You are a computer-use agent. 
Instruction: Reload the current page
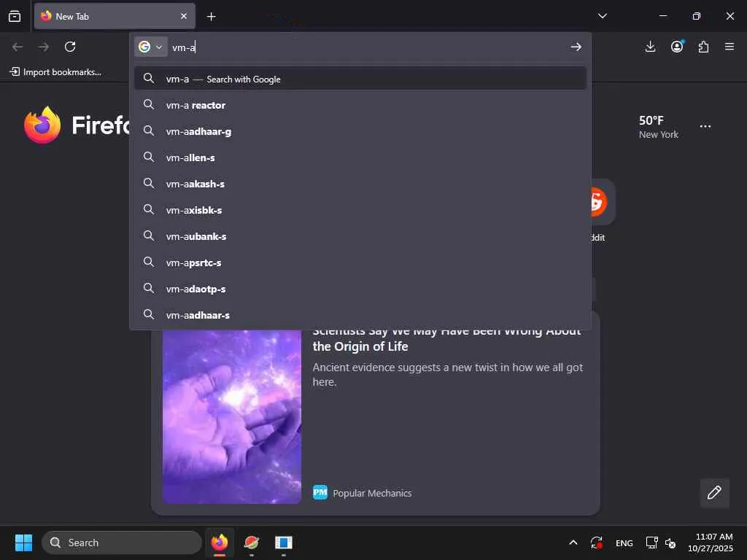(x=70, y=47)
